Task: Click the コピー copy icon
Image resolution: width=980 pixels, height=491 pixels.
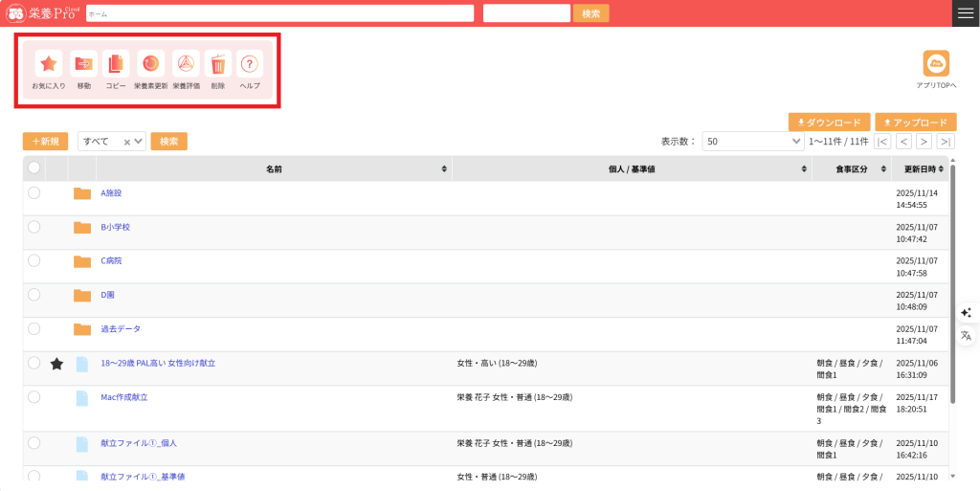Action: point(116,64)
